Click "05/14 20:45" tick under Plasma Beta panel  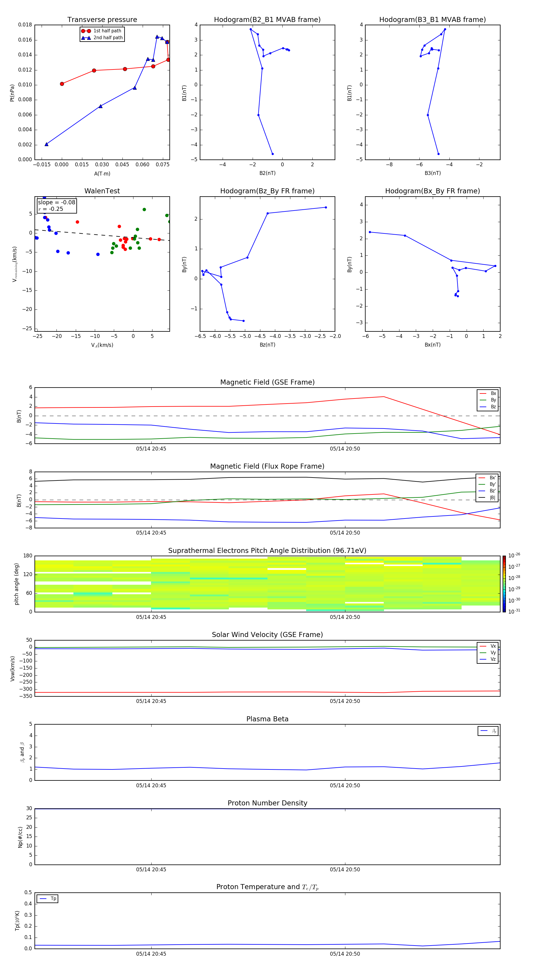pyautogui.click(x=151, y=785)
